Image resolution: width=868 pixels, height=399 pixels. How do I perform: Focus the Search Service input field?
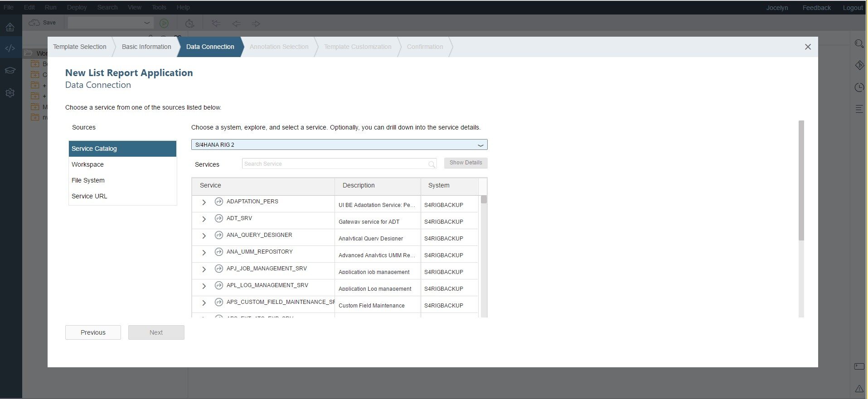[335, 164]
